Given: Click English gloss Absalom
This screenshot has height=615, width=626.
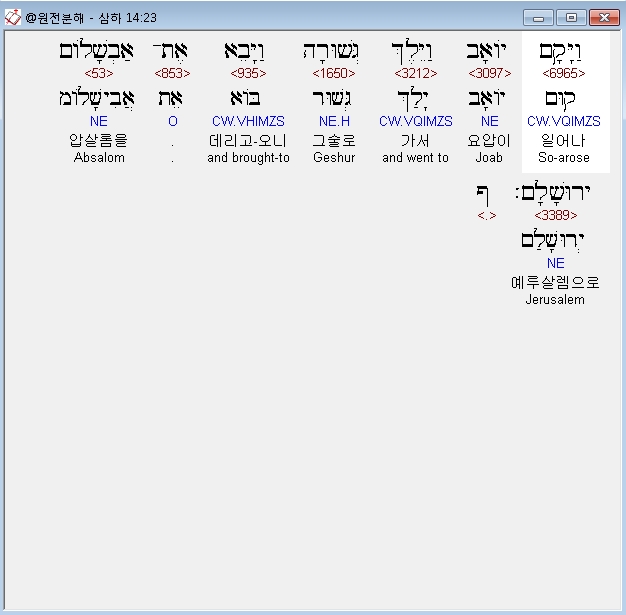Looking at the screenshot, I should click(99, 157).
